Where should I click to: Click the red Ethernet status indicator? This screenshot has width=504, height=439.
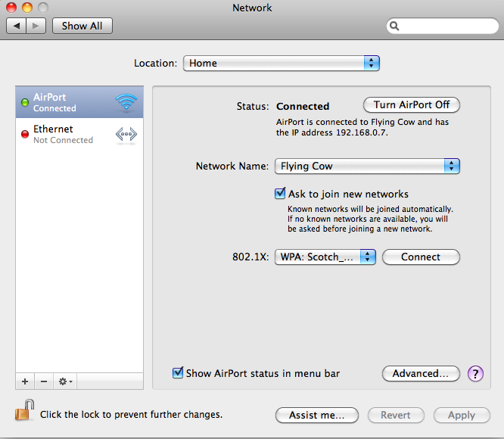tap(25, 134)
